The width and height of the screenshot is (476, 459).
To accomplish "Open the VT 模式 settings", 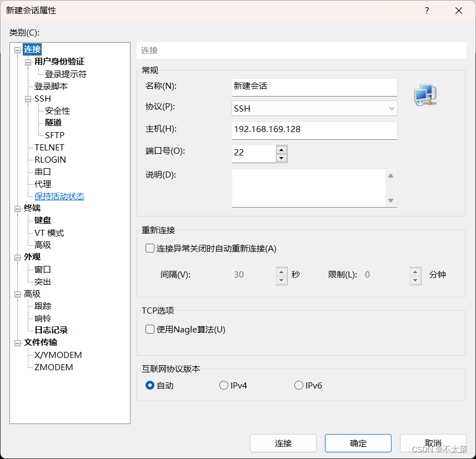I will [x=48, y=233].
